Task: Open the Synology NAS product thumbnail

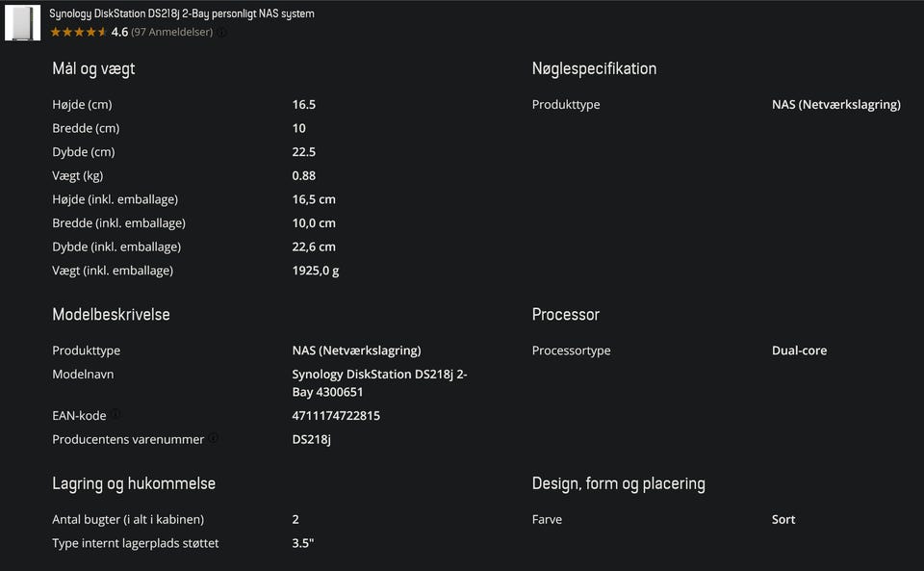Action: coord(22,23)
